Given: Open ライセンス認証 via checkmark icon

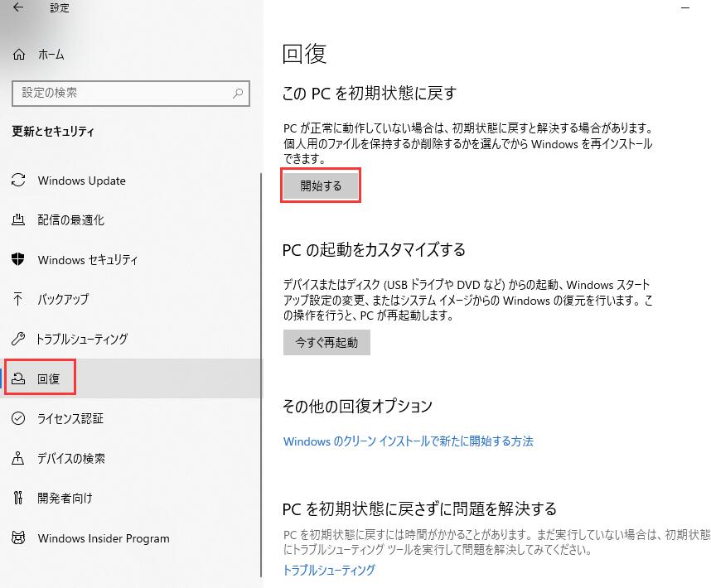Looking at the screenshot, I should 19,419.
